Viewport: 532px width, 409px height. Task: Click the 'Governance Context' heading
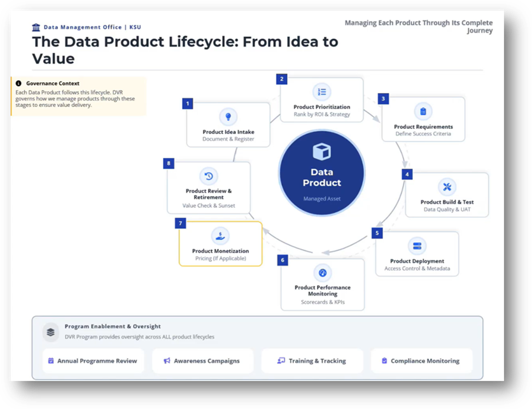[x=53, y=83]
